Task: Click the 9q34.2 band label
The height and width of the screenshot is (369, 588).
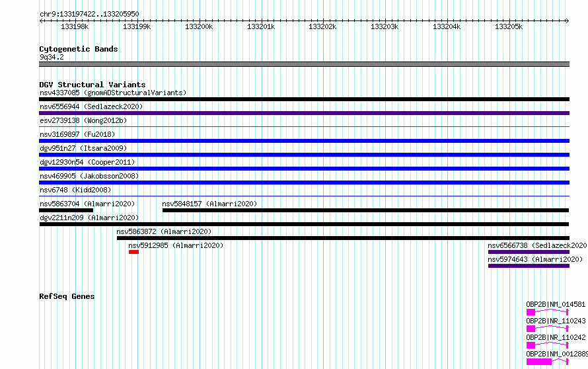Action: pos(52,57)
